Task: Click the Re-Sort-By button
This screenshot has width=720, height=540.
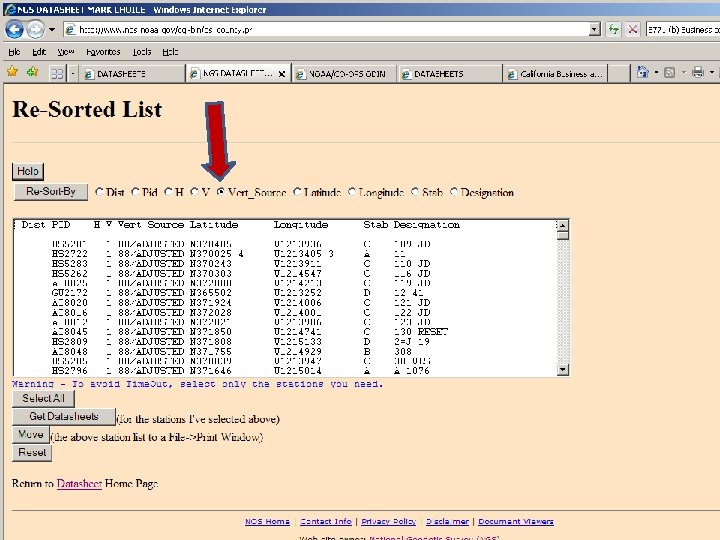Action: tap(51, 191)
